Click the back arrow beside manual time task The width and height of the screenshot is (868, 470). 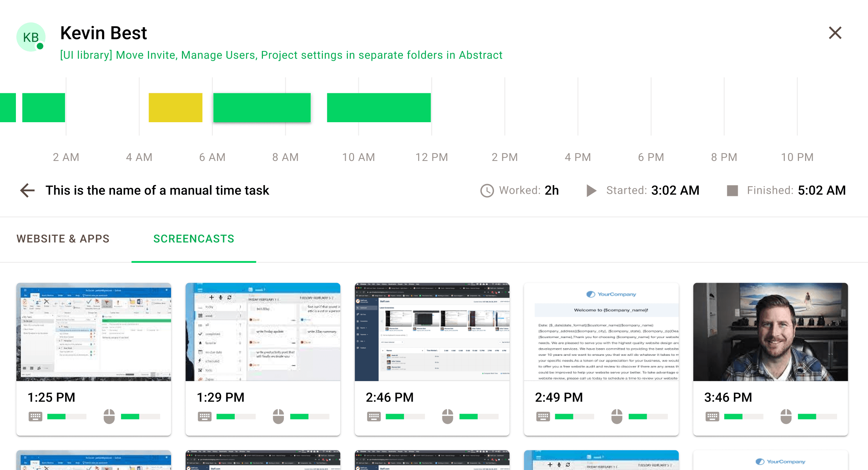pyautogui.click(x=27, y=190)
